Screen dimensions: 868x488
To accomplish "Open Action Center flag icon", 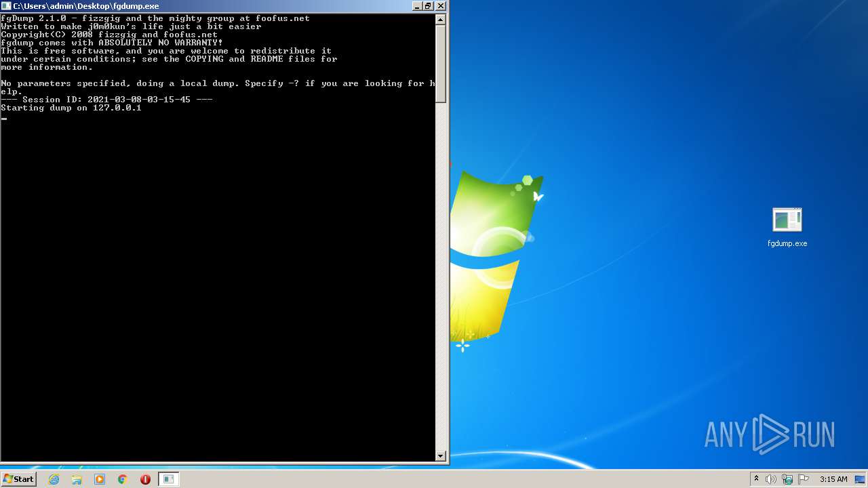I will tap(804, 479).
